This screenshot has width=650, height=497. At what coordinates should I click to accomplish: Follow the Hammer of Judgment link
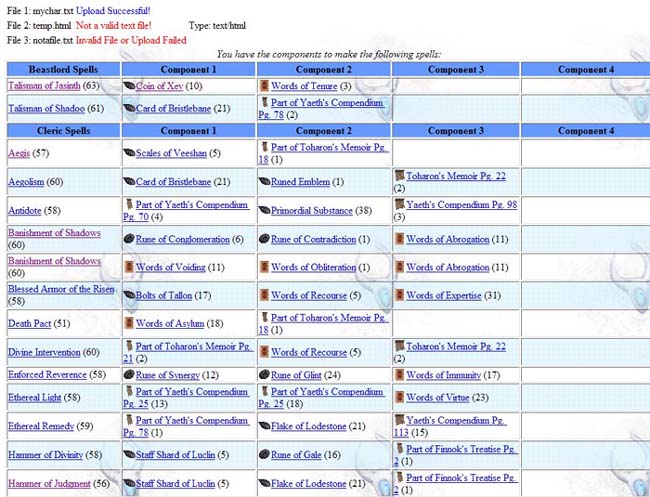click(x=46, y=483)
